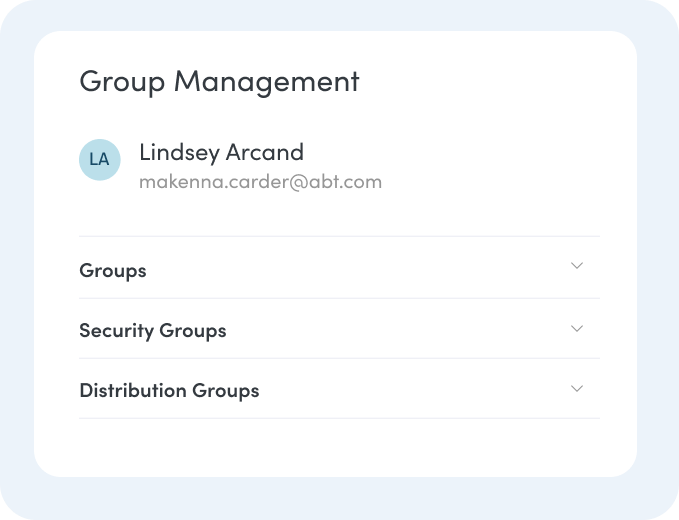Open the Security Groups down arrow icon
Viewport: 679px width, 520px height.
576,329
